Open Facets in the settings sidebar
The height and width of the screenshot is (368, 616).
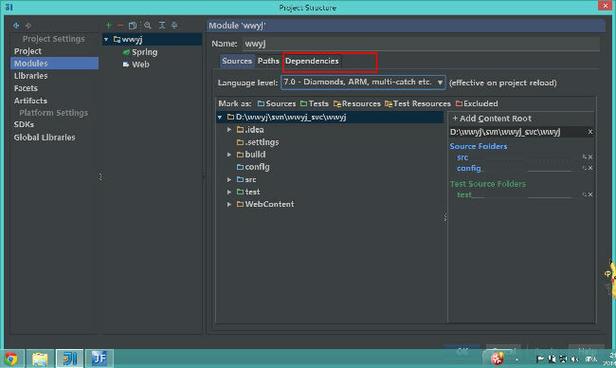tap(26, 88)
